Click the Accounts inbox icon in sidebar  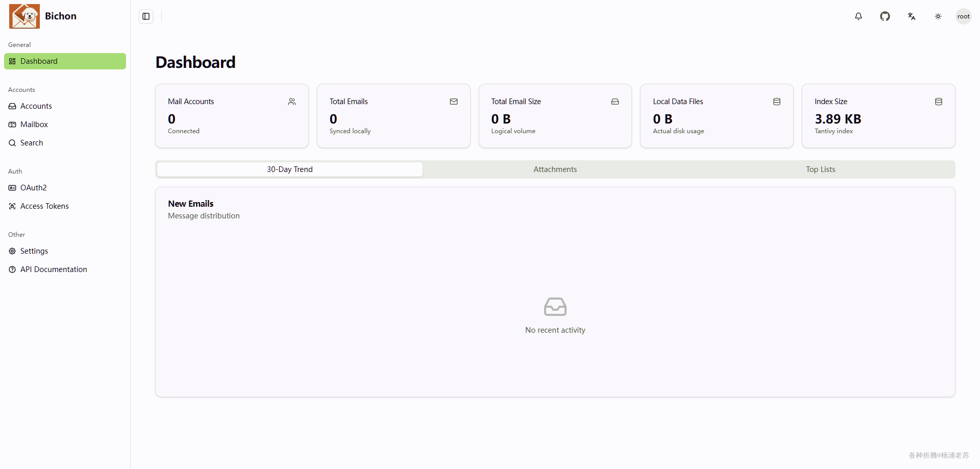(12, 106)
